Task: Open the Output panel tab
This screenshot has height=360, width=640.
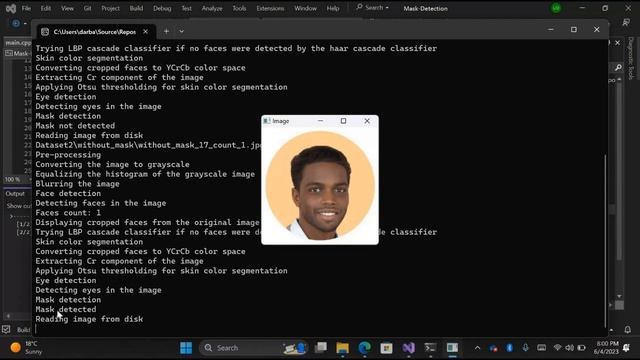Action: (15, 193)
